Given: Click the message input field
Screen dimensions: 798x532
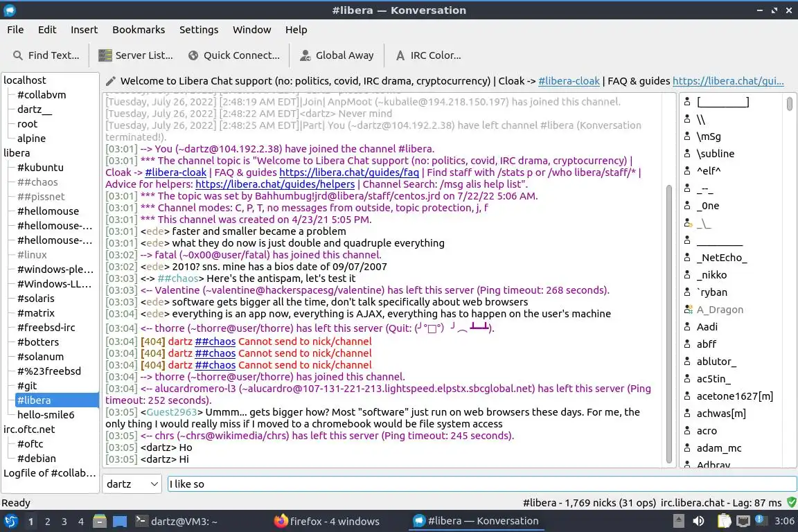Looking at the screenshot, I should point(481,484).
